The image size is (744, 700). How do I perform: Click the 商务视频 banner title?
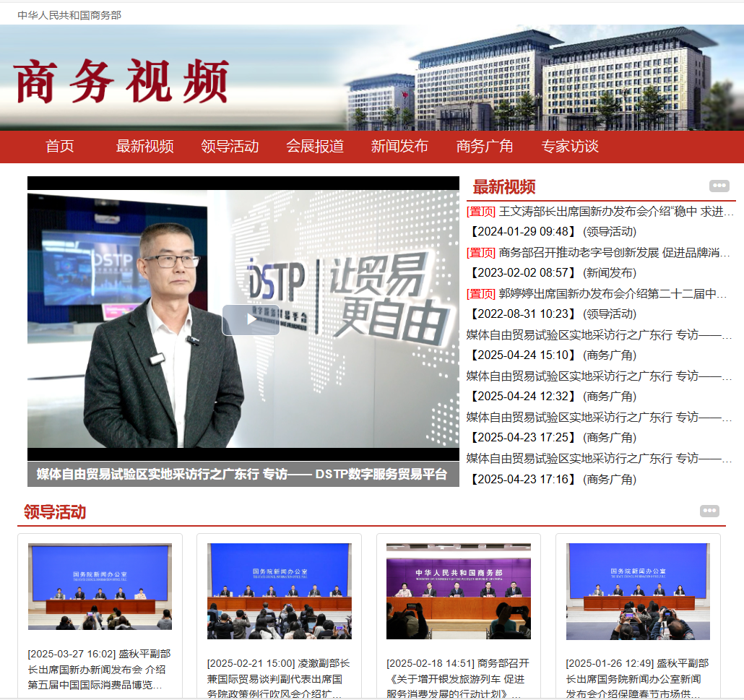tap(122, 81)
